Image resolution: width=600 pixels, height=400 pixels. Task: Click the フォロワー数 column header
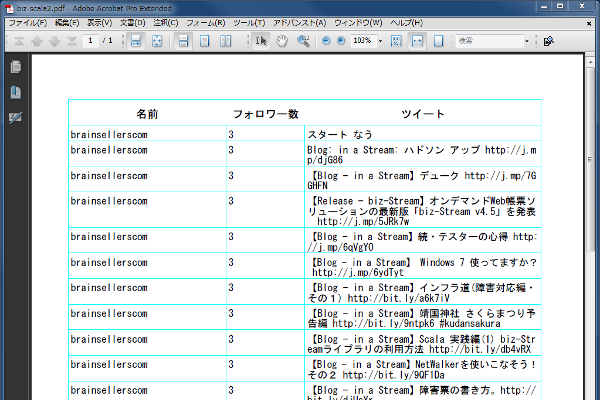point(266,114)
